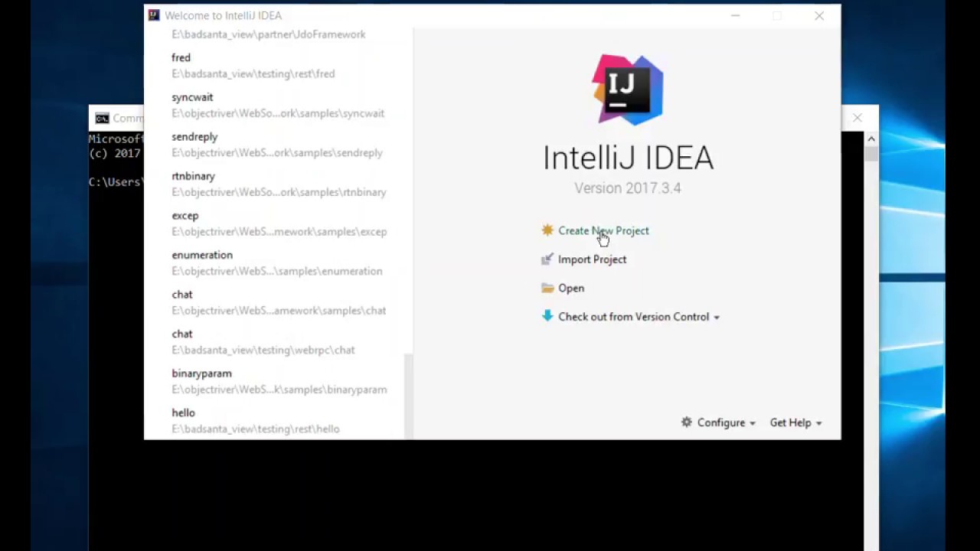Open Check out from Version Control dropdown

(x=639, y=317)
